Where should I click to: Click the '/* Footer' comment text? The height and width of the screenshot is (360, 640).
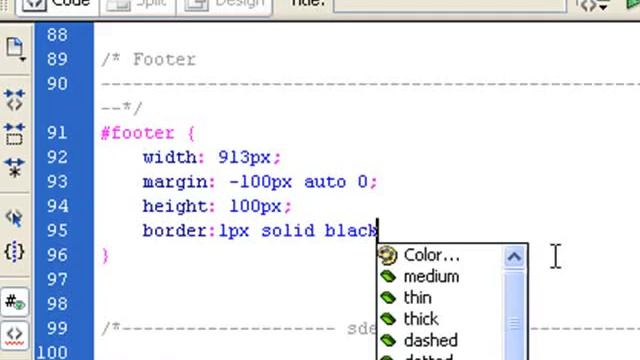[149, 60]
